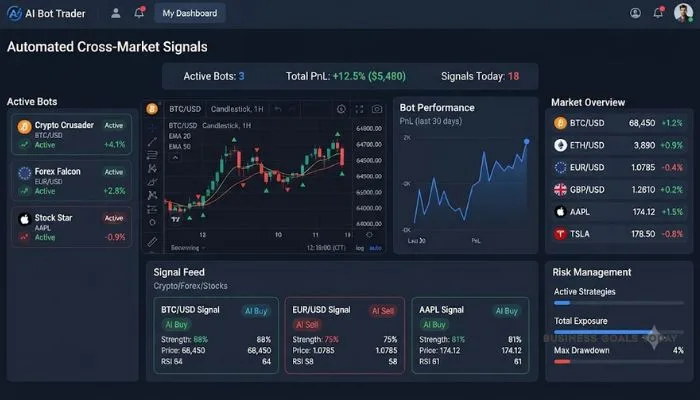Click the account circle icon in top-right header
The image size is (700, 400).
click(x=635, y=13)
